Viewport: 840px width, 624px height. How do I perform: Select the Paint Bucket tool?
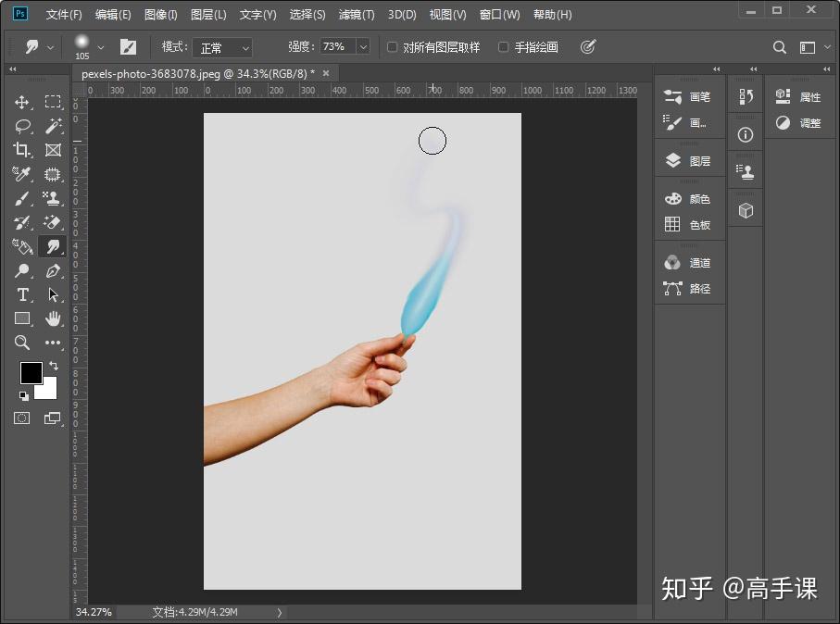click(x=22, y=246)
